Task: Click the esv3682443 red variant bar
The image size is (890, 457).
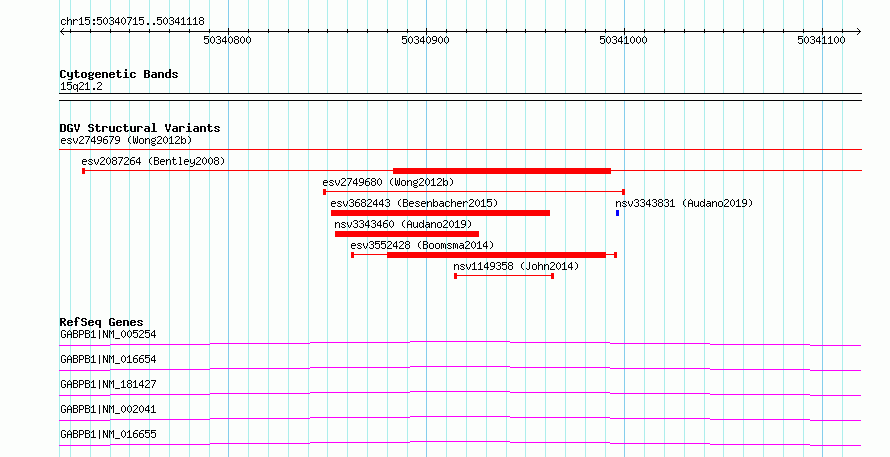Action: pyautogui.click(x=440, y=213)
